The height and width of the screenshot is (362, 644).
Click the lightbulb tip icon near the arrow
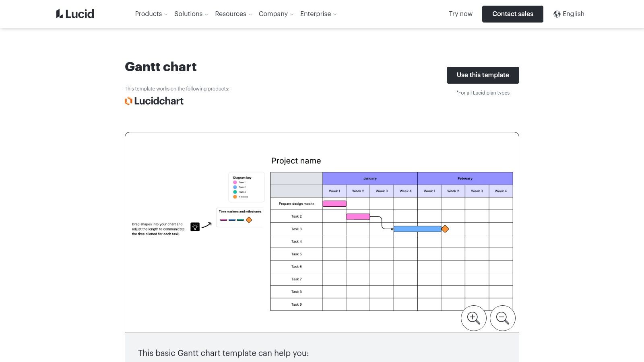pyautogui.click(x=195, y=227)
